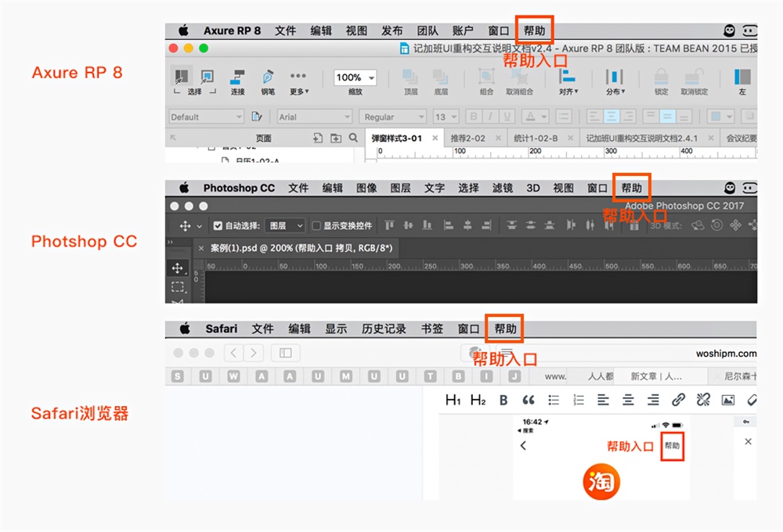Open Axure Arial font dropdown
The image size is (783, 532).
pos(315,117)
